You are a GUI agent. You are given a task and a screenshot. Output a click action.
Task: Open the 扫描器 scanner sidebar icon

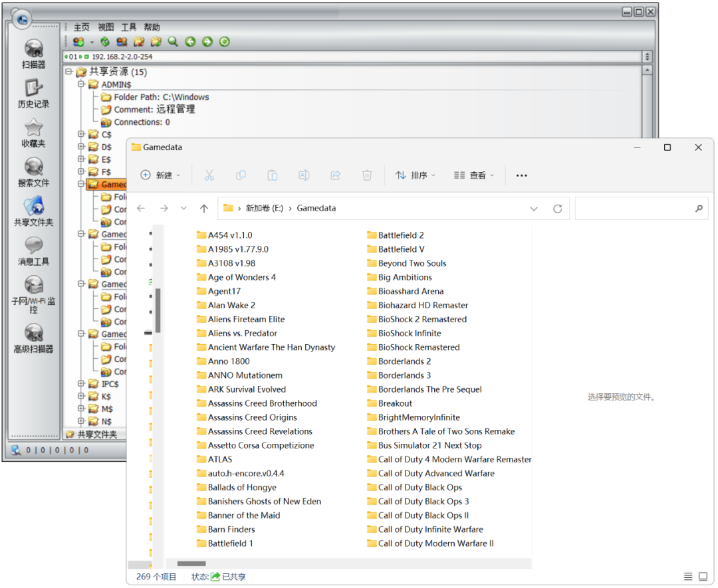tap(33, 54)
